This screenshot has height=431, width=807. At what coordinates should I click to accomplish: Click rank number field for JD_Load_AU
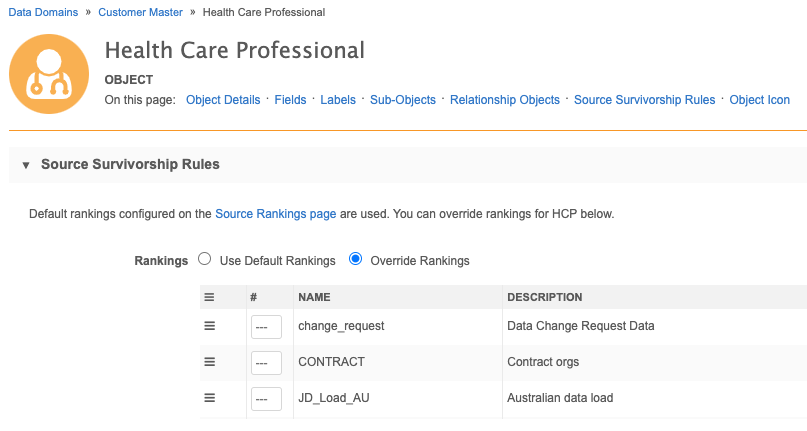pos(266,399)
